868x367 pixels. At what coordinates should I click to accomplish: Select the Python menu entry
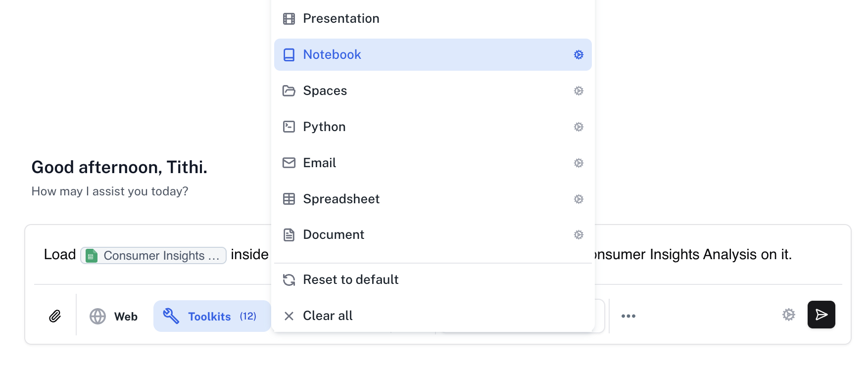click(324, 127)
